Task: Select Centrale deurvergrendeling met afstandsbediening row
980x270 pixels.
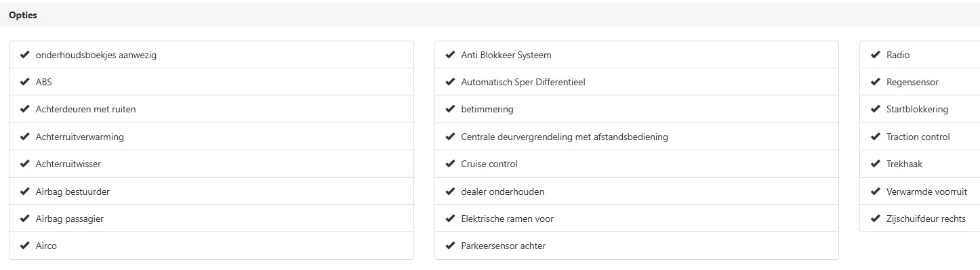Action: click(x=636, y=137)
